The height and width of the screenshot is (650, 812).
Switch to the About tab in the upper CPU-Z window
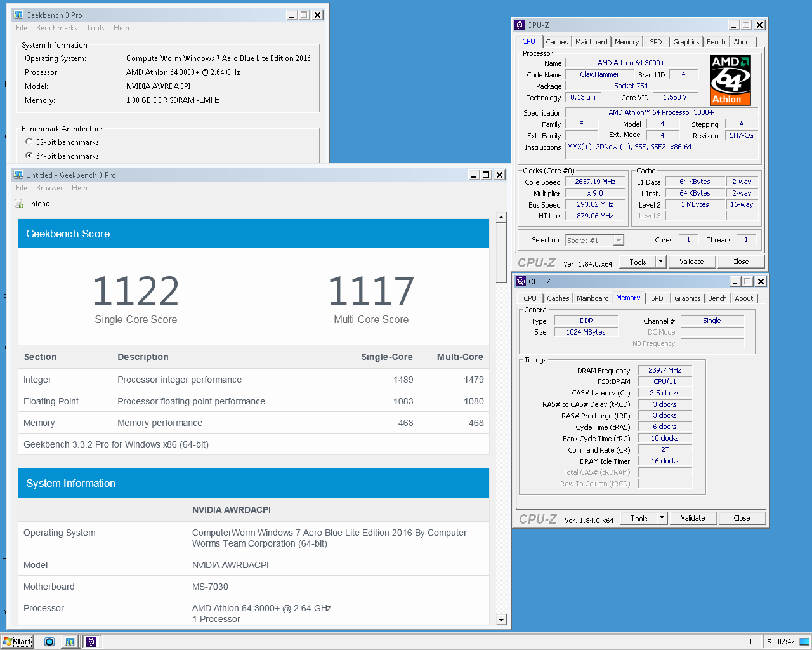[x=743, y=42]
